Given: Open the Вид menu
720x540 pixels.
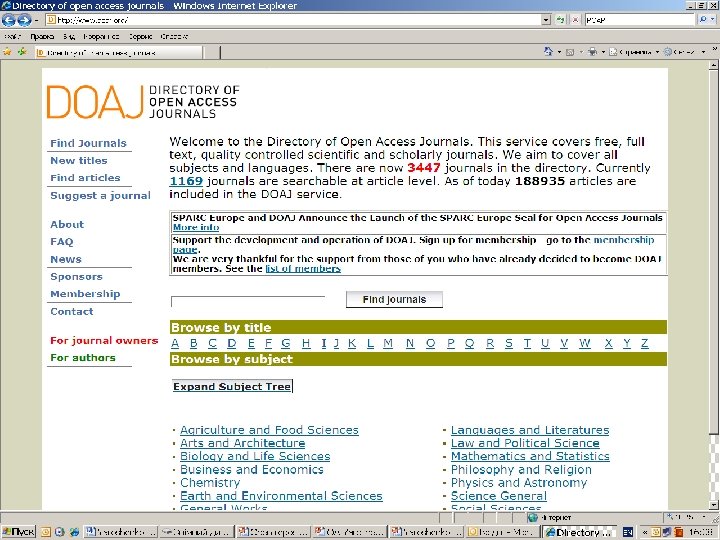Looking at the screenshot, I should coord(69,36).
